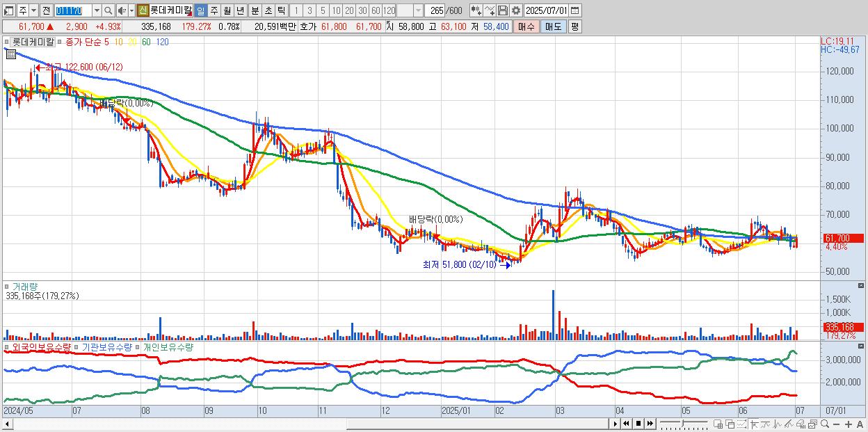This screenshot has height=432, width=868.
Task: Open chart settings gear icon
Action: (x=515, y=10)
